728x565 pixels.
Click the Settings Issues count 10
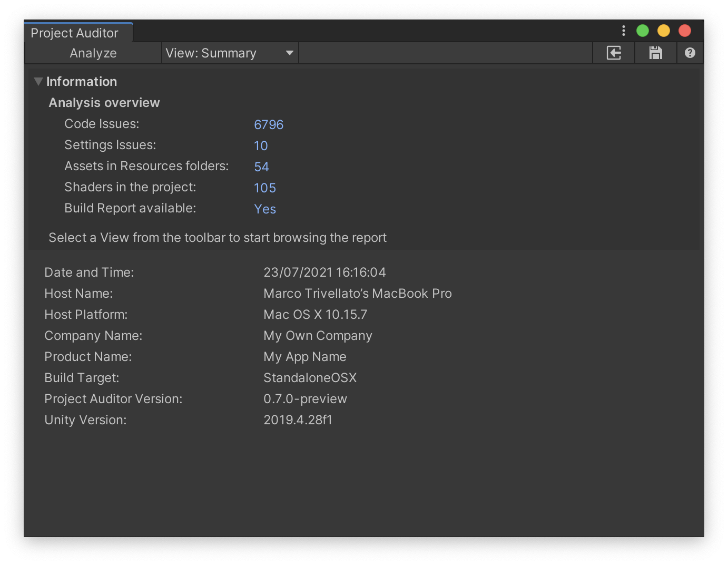tap(261, 145)
